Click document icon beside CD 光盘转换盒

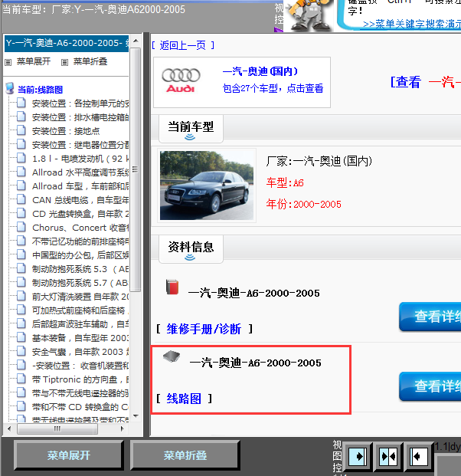[21, 213]
